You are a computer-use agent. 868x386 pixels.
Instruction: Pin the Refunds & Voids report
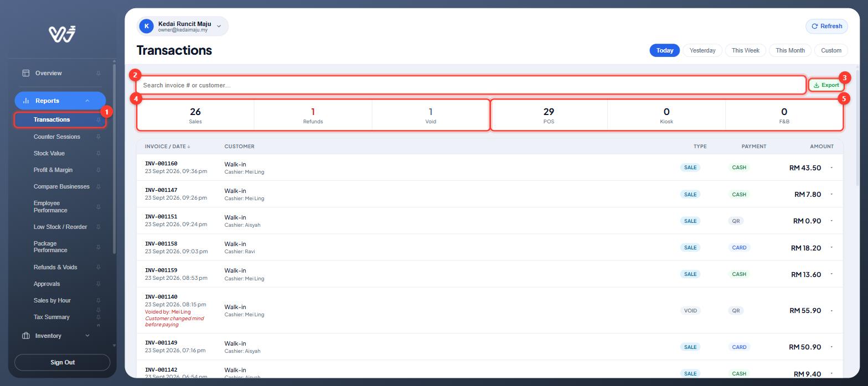pyautogui.click(x=99, y=267)
